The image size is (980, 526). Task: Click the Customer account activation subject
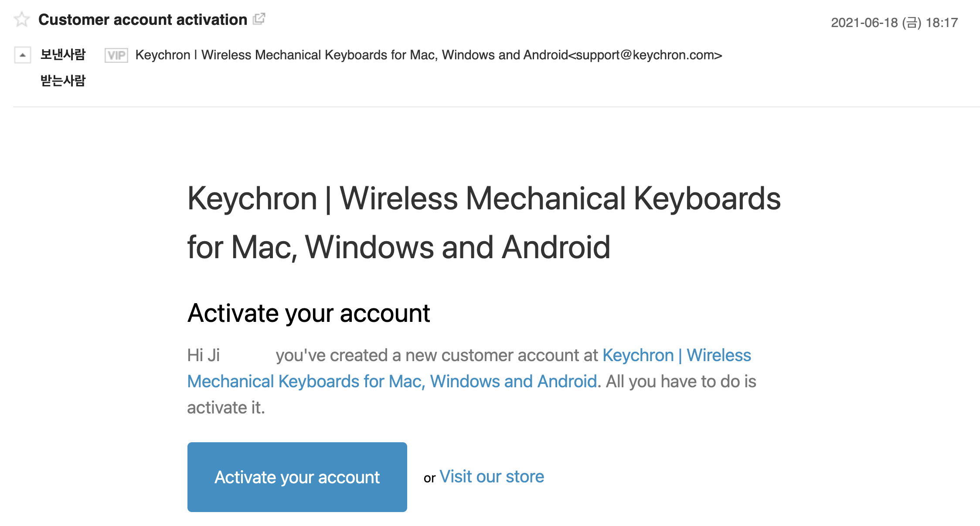point(143,20)
